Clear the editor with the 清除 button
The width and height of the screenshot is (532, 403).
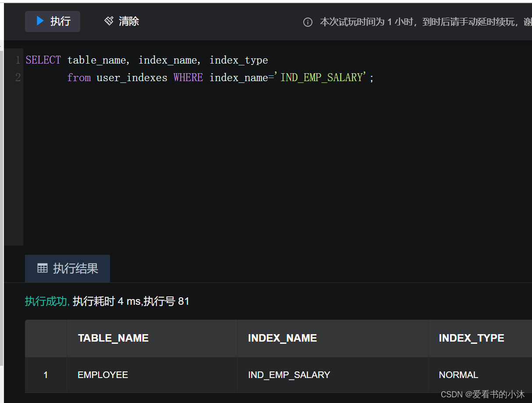[x=121, y=21]
